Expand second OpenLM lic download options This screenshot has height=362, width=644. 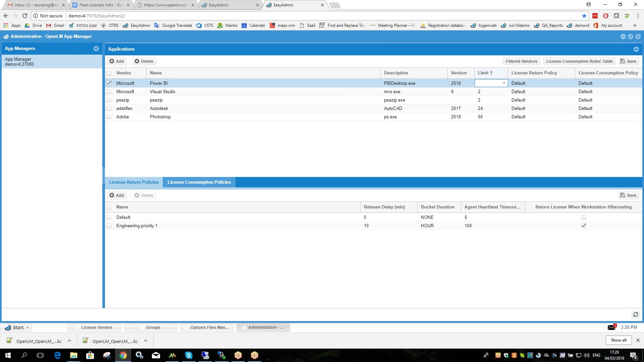click(145, 341)
